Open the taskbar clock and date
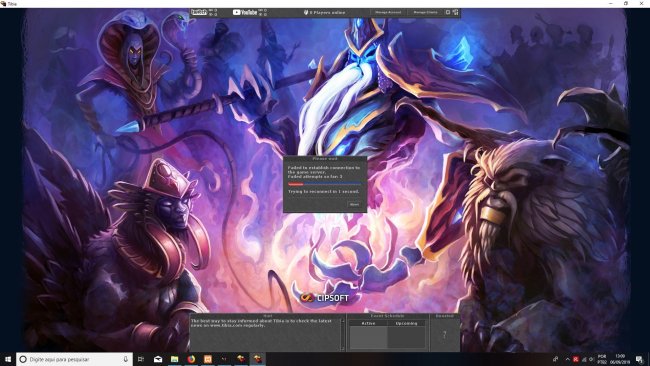650x366 pixels. point(620,359)
